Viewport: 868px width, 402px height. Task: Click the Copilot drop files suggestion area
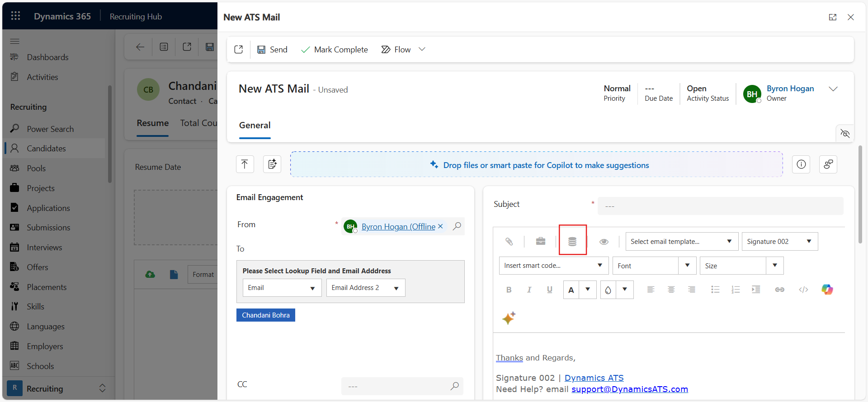click(537, 165)
